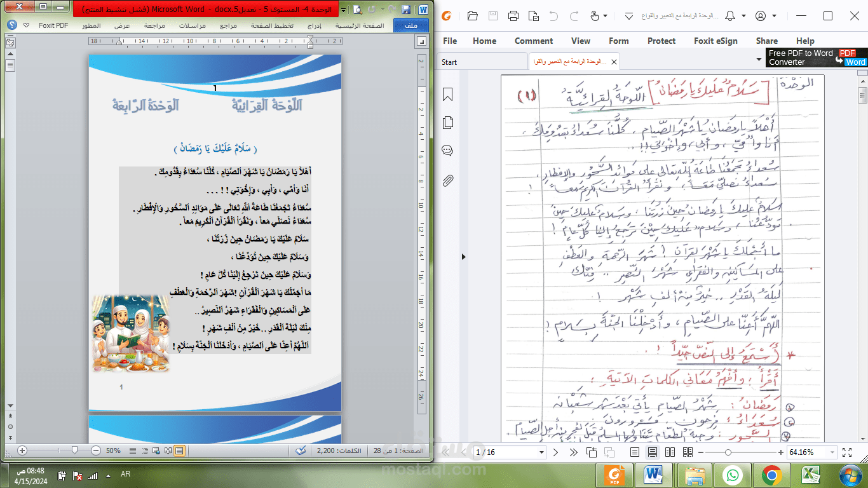Open Foxit tab list dropdown arrow
This screenshot has height=488, width=868.
coord(759,60)
